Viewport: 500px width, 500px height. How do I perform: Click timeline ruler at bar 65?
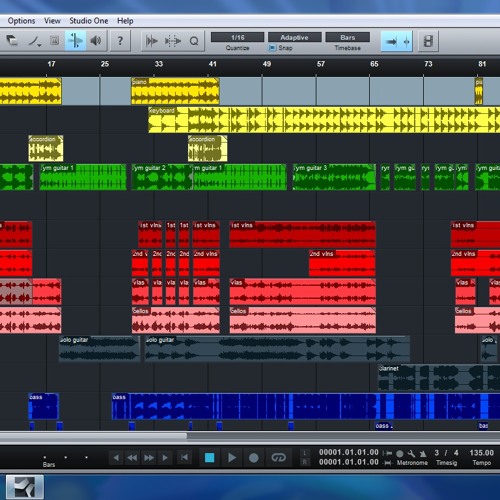(374, 64)
